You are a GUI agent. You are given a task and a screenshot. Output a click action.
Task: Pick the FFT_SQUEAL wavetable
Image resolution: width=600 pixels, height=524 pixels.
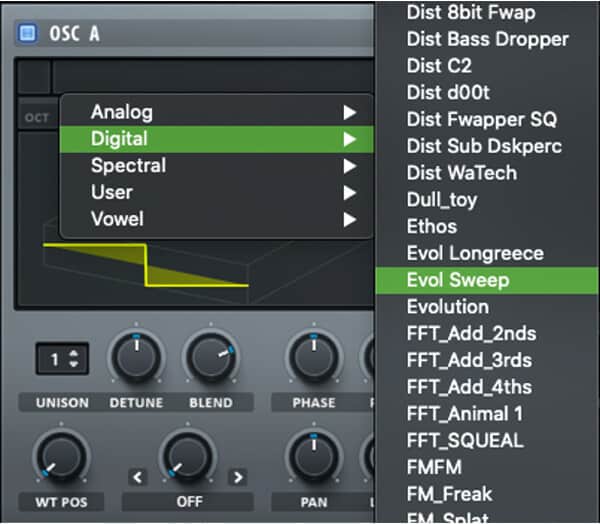click(x=487, y=441)
